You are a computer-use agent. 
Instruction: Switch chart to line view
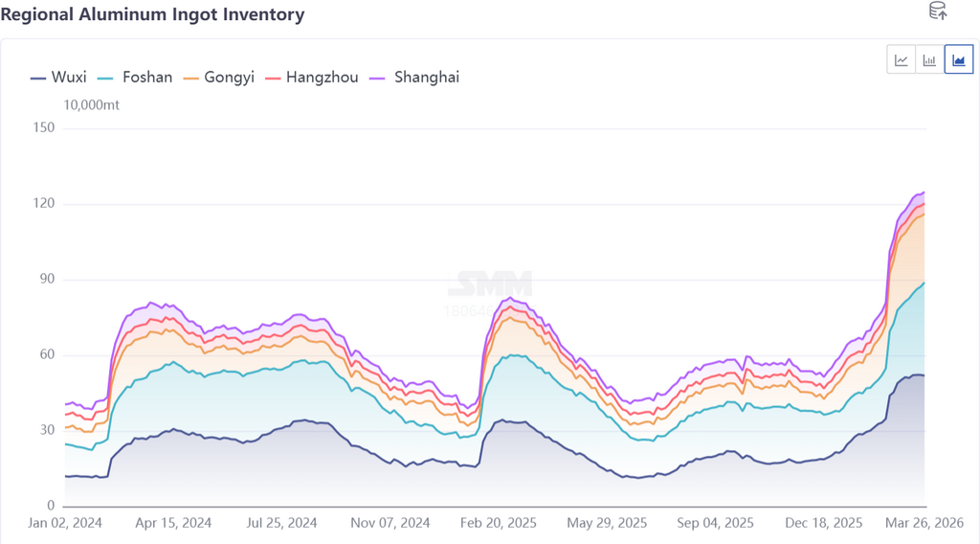(x=902, y=60)
